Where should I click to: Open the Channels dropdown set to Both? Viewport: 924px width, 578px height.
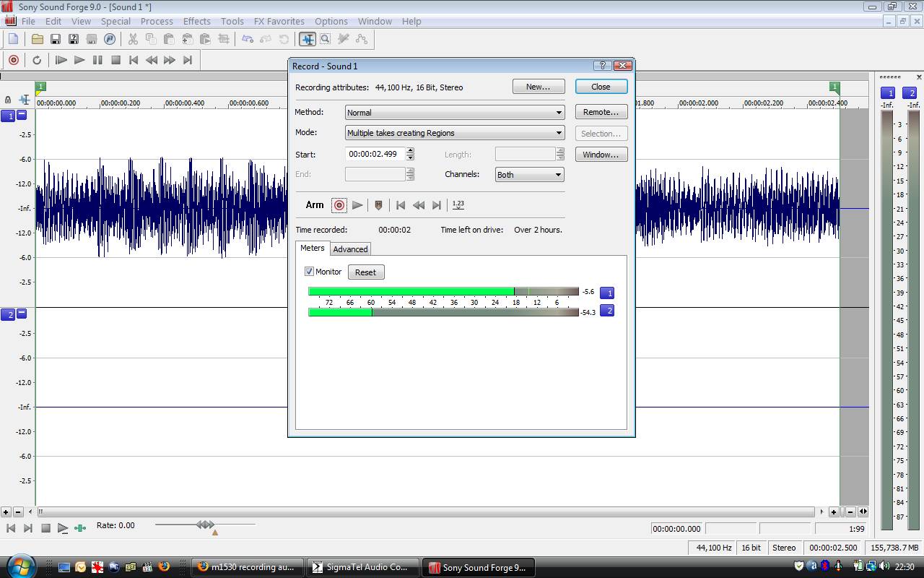click(529, 175)
